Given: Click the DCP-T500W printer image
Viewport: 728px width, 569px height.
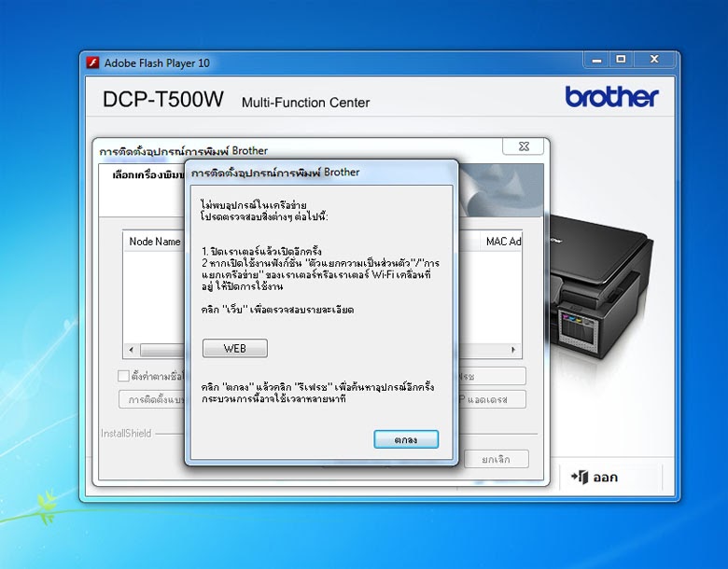Looking at the screenshot, I should tap(601, 287).
